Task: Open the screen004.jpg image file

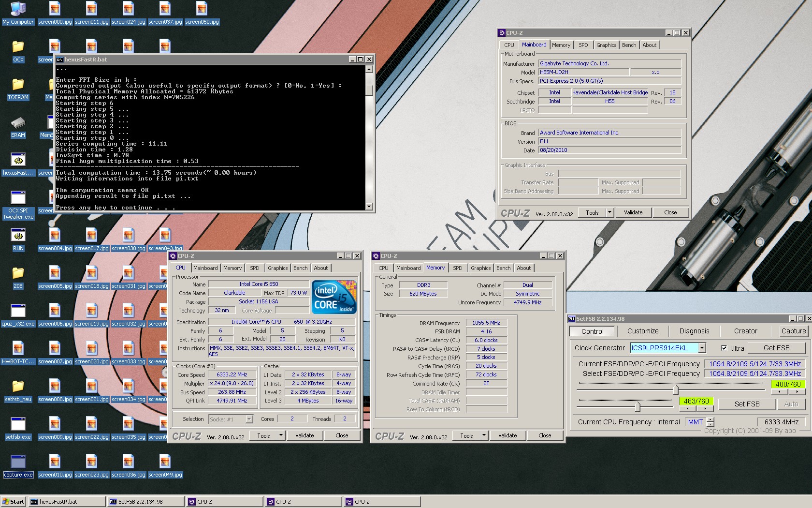Action: pyautogui.click(x=55, y=240)
